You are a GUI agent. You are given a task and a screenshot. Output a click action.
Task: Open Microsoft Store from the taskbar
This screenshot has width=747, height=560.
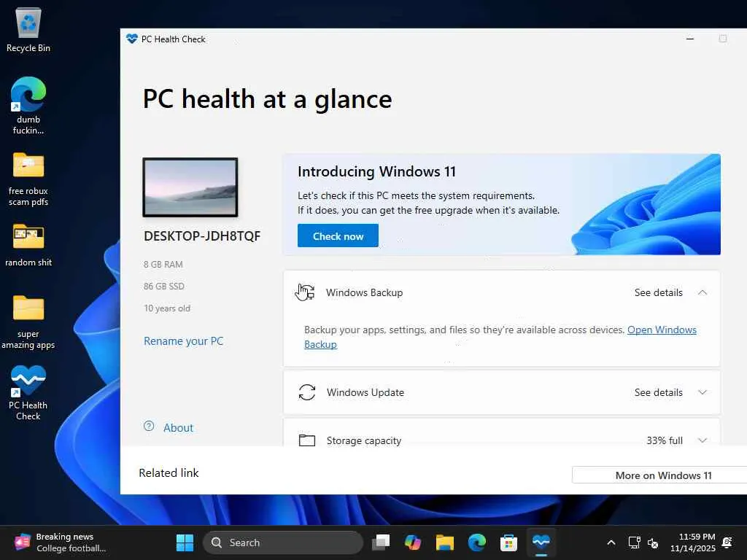(508, 542)
